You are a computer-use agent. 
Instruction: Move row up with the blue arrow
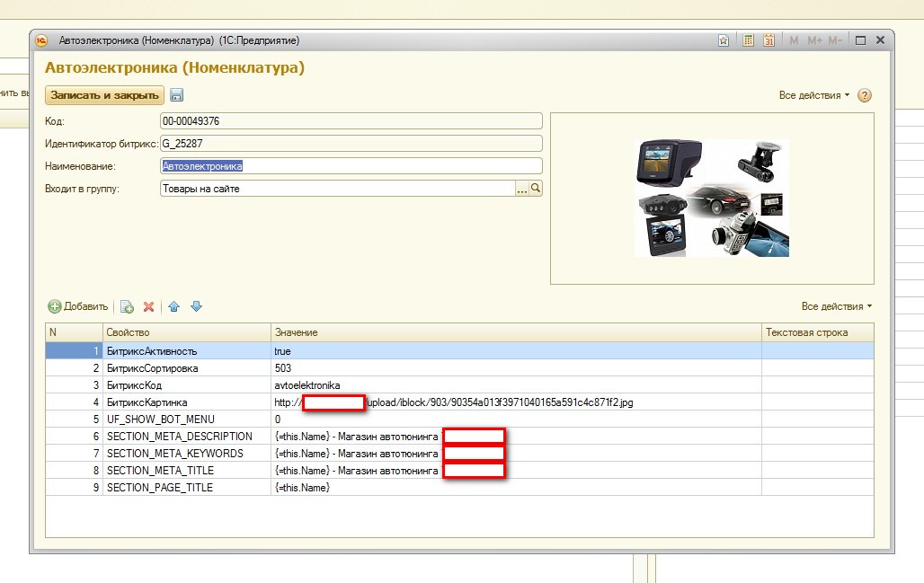point(173,306)
